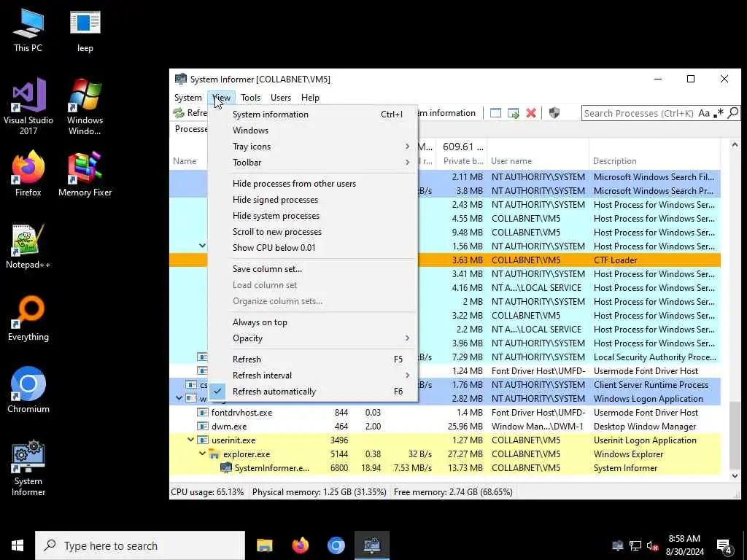
Task: Toggle Scroll to new processes
Action: (313, 231)
